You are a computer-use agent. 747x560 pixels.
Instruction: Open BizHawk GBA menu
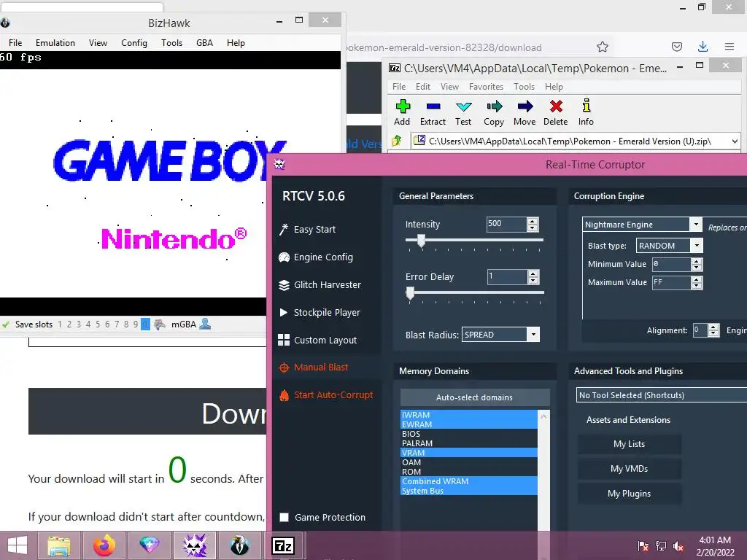[x=204, y=43]
